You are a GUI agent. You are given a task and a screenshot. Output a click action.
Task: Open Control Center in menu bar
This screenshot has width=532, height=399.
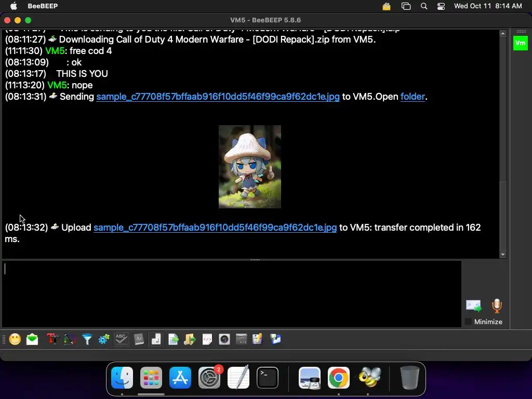(x=441, y=6)
